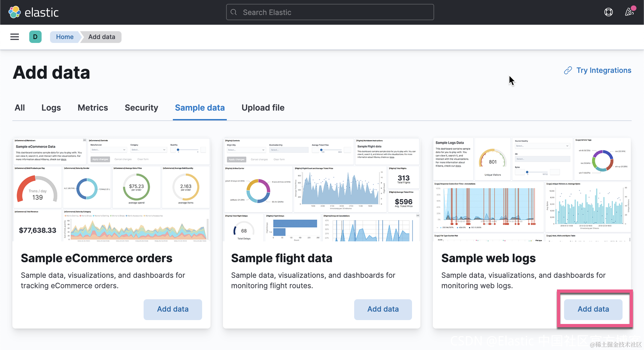Open the newsfeed party icon
The height and width of the screenshot is (350, 644).
point(630,12)
